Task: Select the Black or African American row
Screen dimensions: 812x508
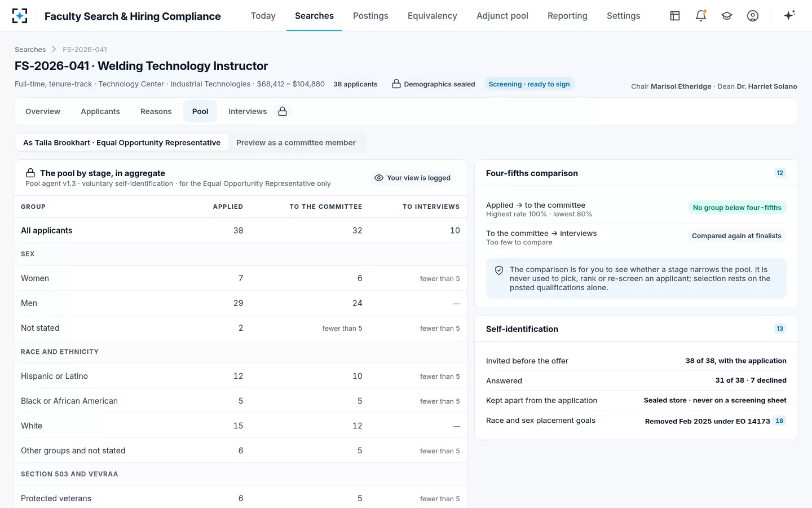Action: tap(240, 401)
